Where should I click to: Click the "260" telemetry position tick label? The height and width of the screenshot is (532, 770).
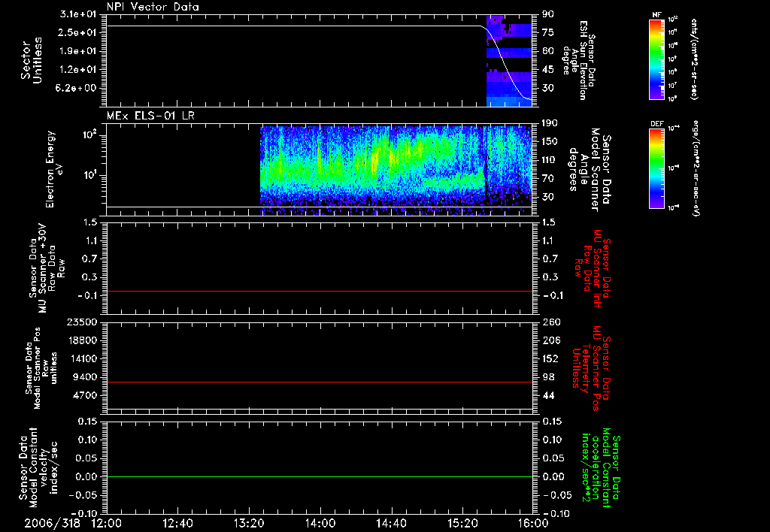coord(550,322)
